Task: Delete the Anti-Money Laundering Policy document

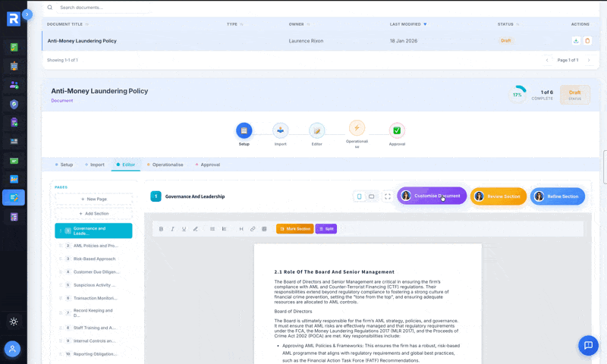Action: [587, 41]
